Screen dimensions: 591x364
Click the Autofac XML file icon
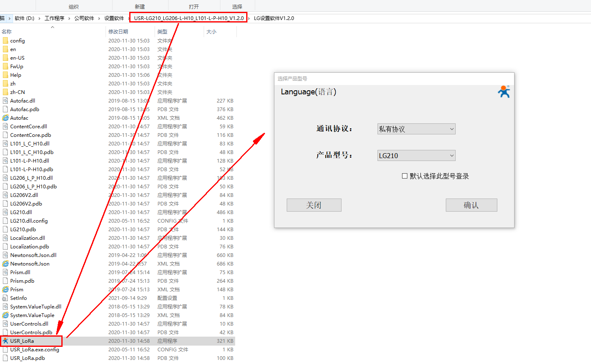(5, 118)
